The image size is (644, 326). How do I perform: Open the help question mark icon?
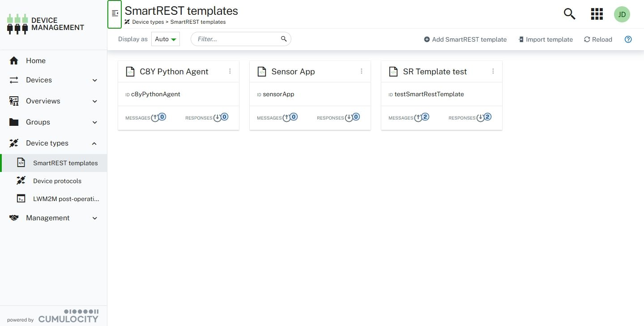[x=628, y=39]
